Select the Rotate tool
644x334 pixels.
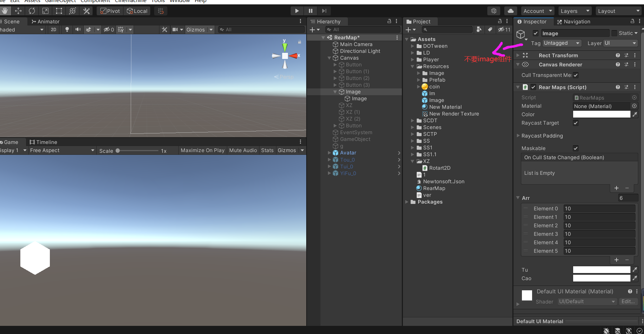point(32,11)
